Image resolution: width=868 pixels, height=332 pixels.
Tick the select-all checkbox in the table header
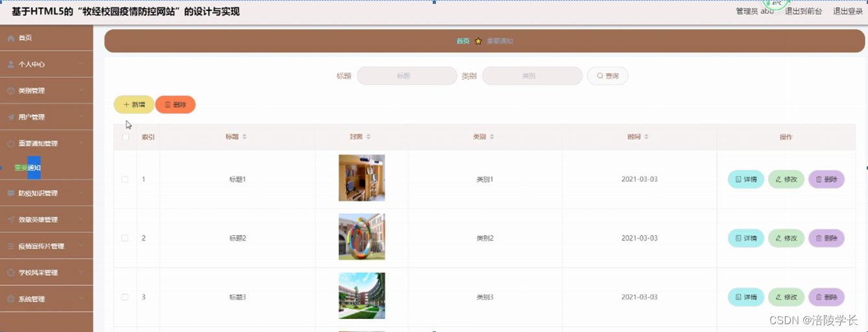[x=125, y=137]
